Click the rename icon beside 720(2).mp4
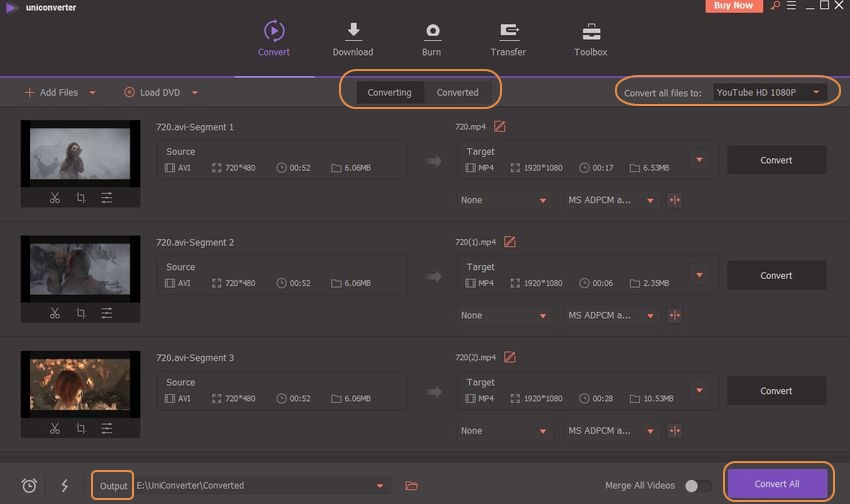This screenshot has width=850, height=504. click(510, 357)
